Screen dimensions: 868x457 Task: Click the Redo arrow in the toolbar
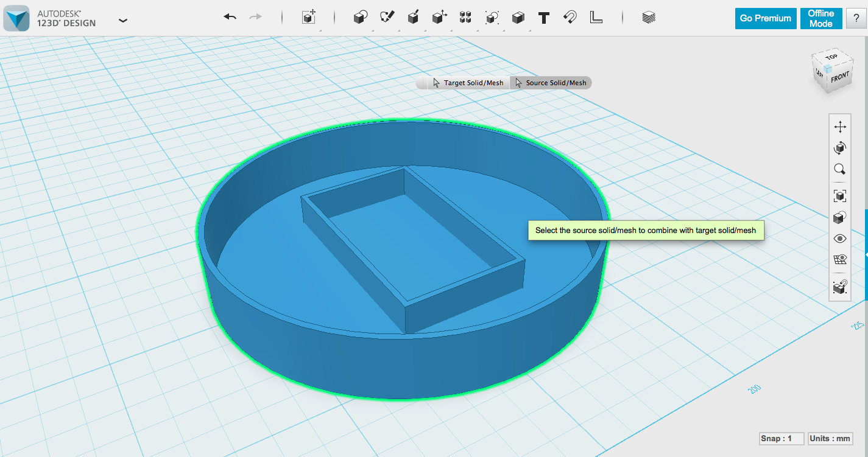click(x=256, y=18)
